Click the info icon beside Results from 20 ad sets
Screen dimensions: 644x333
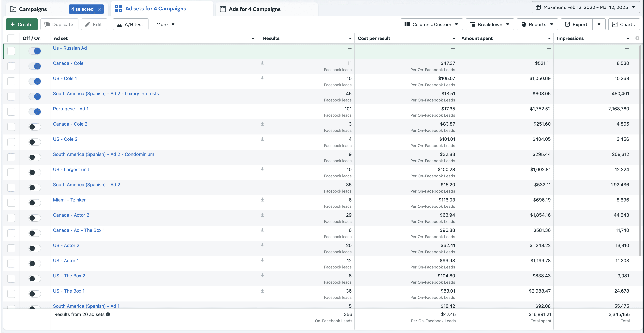point(108,315)
